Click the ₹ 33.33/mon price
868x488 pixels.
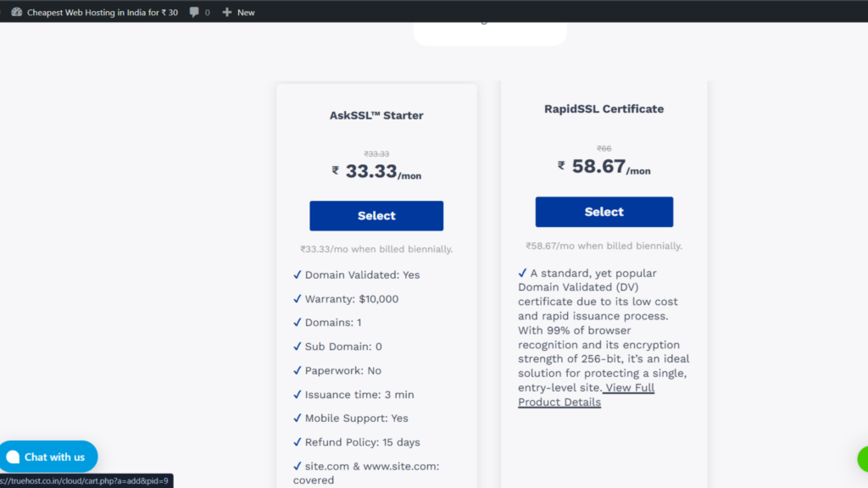376,172
